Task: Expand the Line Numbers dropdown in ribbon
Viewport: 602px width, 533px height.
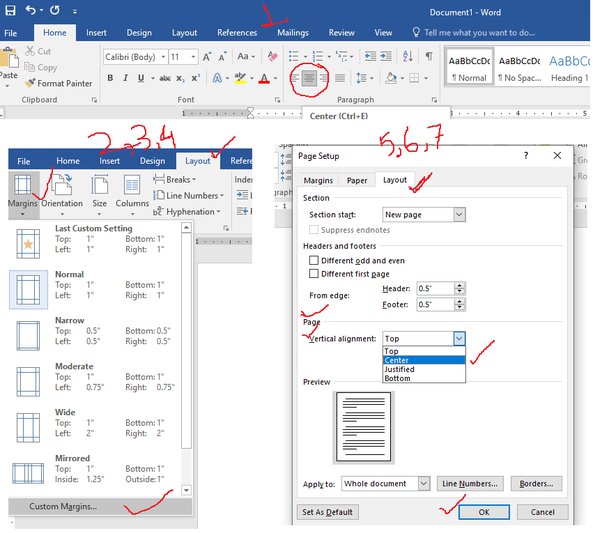Action: 189,195
